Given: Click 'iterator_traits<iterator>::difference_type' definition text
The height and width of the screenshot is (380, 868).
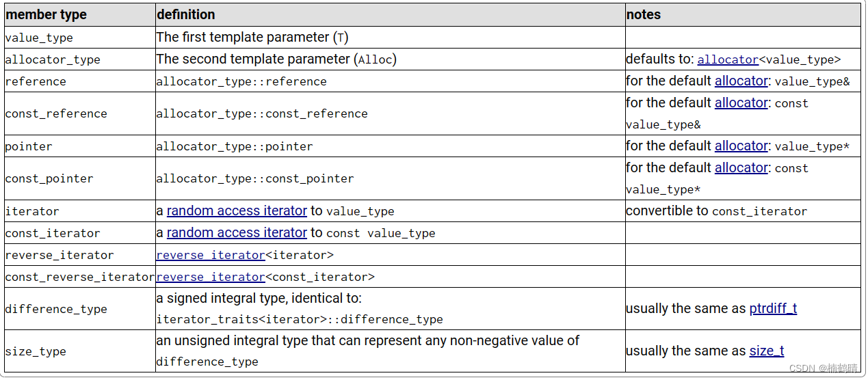Looking at the screenshot, I should pos(300,319).
